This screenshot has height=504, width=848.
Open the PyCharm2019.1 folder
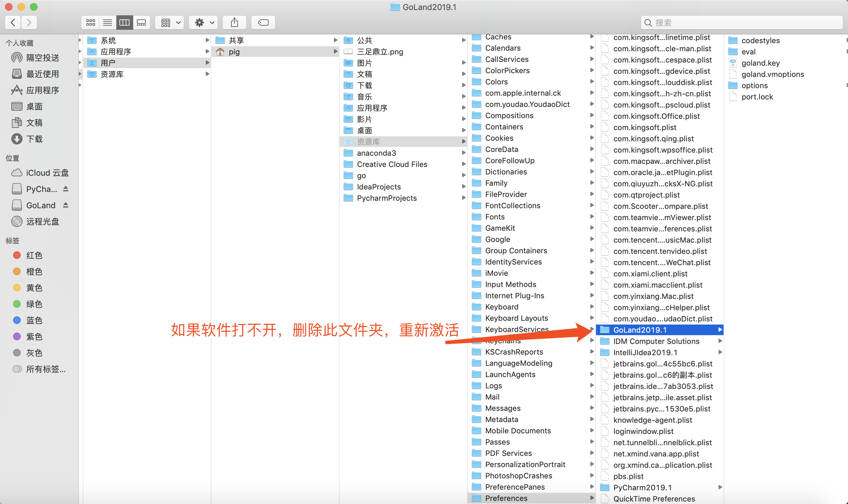click(x=642, y=487)
